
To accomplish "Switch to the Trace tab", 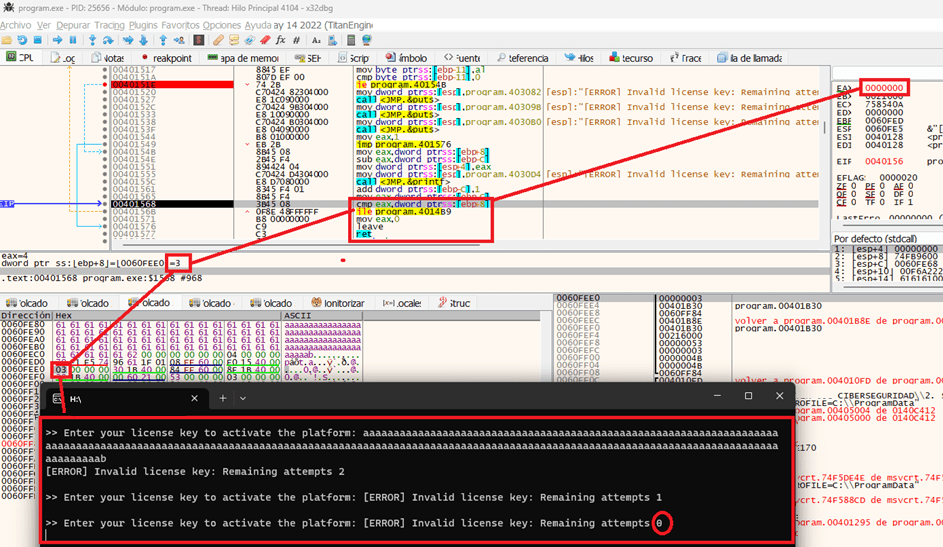I will (686, 58).
